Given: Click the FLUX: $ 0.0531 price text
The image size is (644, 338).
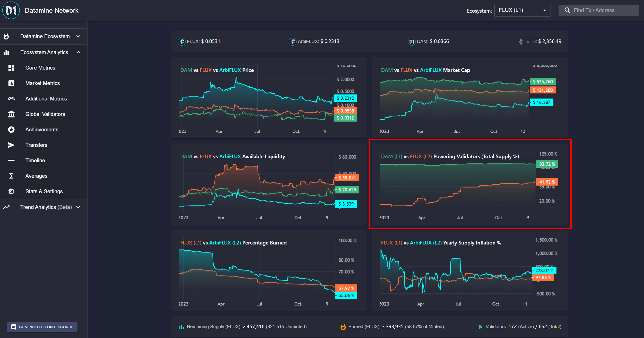Looking at the screenshot, I should pyautogui.click(x=203, y=41).
